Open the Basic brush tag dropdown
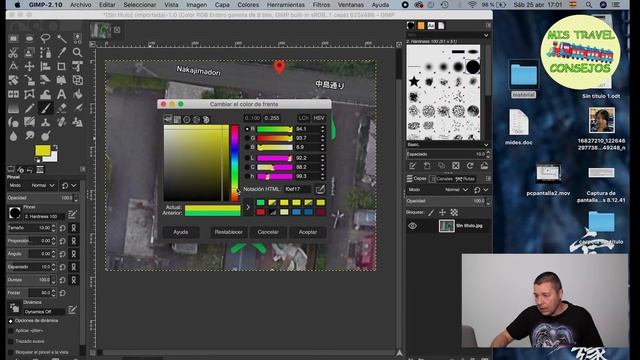 [448, 145]
